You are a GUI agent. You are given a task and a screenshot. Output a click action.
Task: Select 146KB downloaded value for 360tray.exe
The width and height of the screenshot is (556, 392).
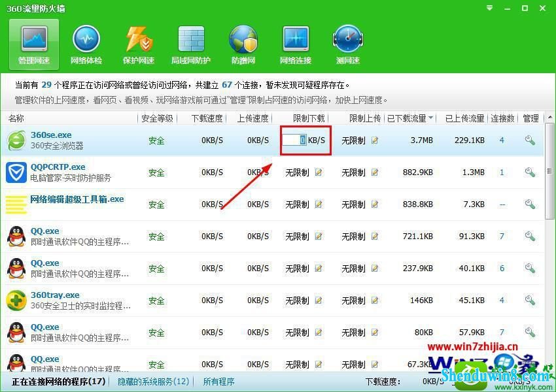(x=421, y=301)
